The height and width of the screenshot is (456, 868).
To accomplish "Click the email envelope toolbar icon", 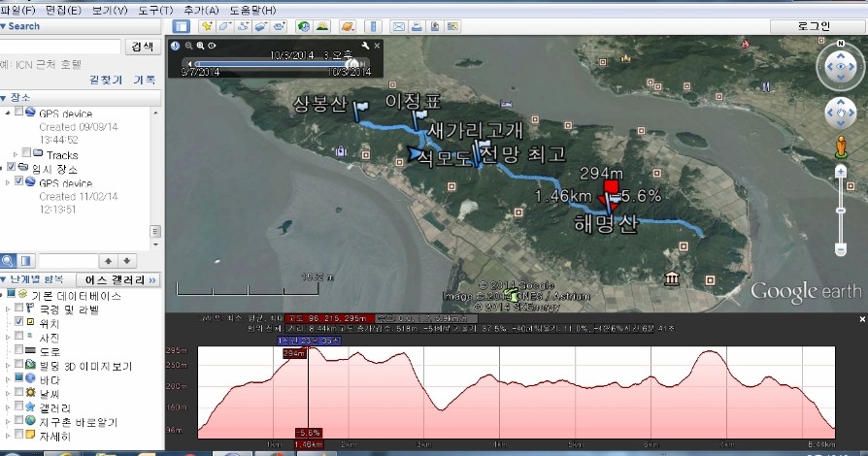I will pos(399,26).
